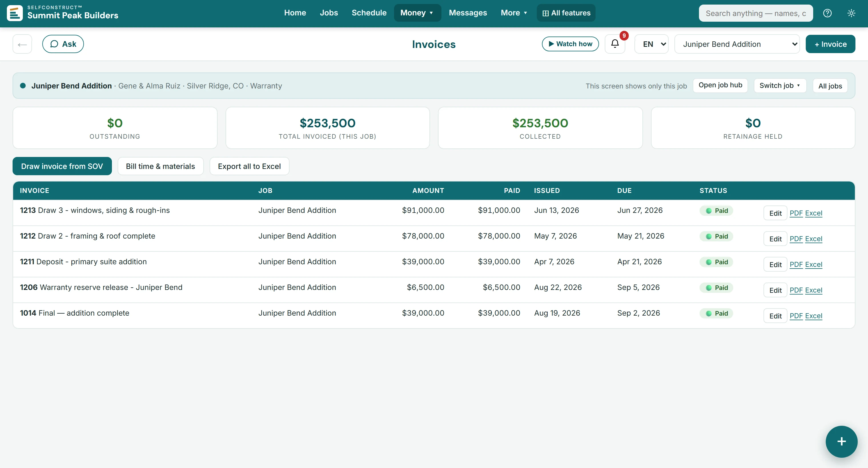The height and width of the screenshot is (468, 868).
Task: Play the Watch how tutorial
Action: click(x=570, y=44)
